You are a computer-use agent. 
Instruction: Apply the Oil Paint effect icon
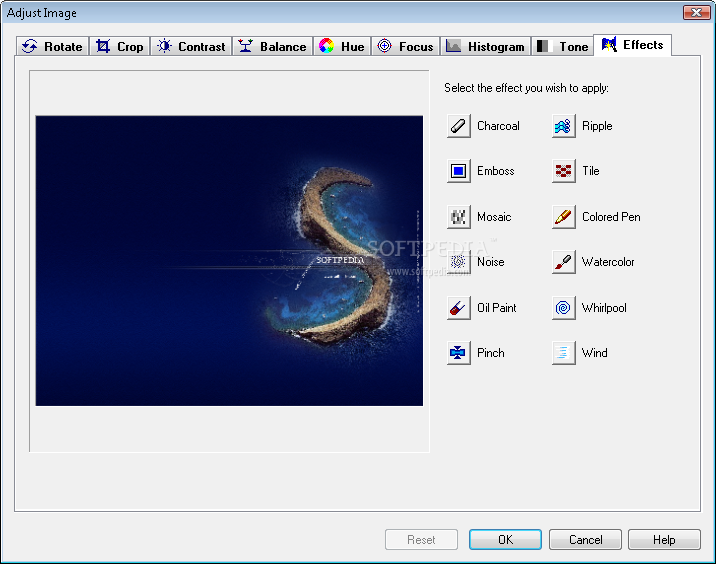tap(458, 308)
